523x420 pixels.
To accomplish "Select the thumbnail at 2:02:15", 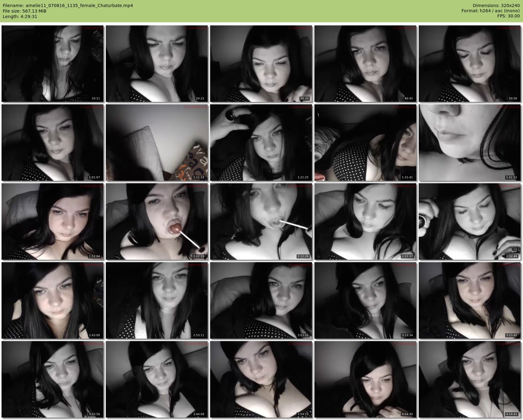I will tap(157, 221).
